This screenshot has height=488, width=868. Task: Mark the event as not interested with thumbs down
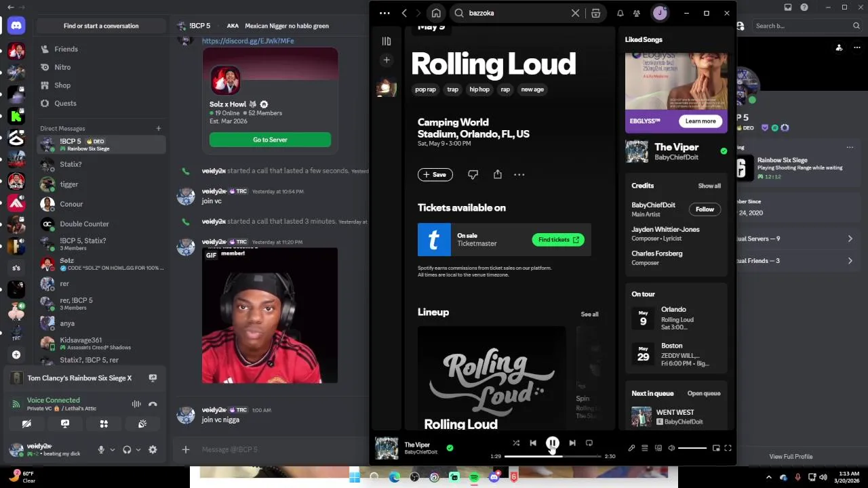coord(473,175)
